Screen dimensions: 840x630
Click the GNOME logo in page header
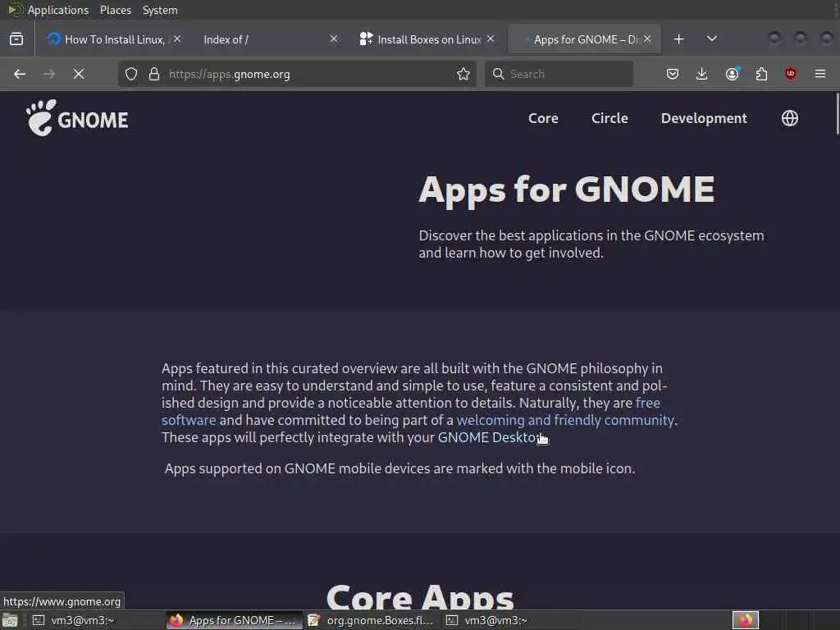[x=77, y=118]
